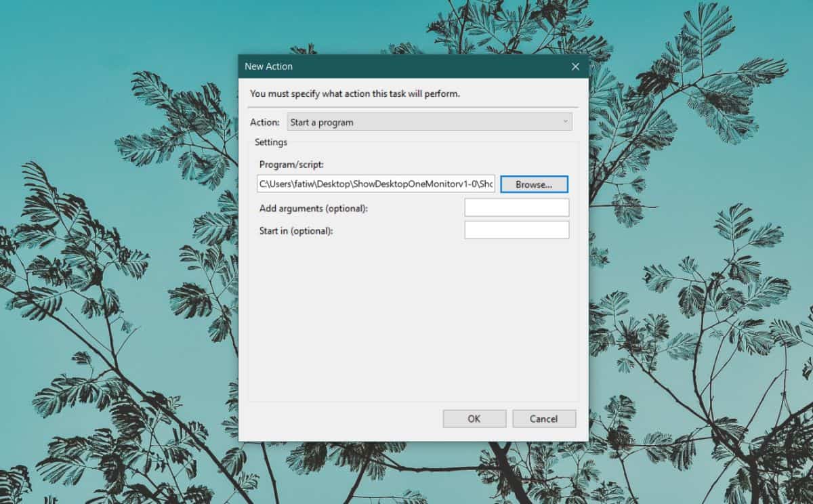
Task: Click the Start in (optional): label
Action: 296,230
